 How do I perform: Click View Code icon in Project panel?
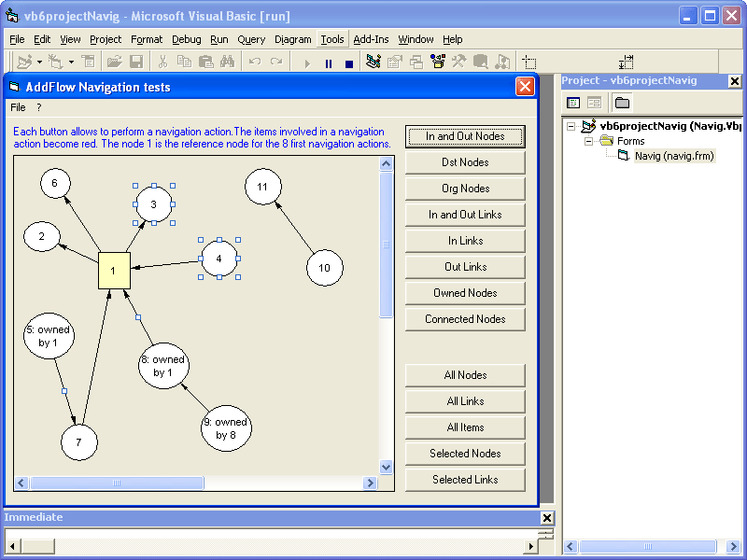tap(573, 103)
